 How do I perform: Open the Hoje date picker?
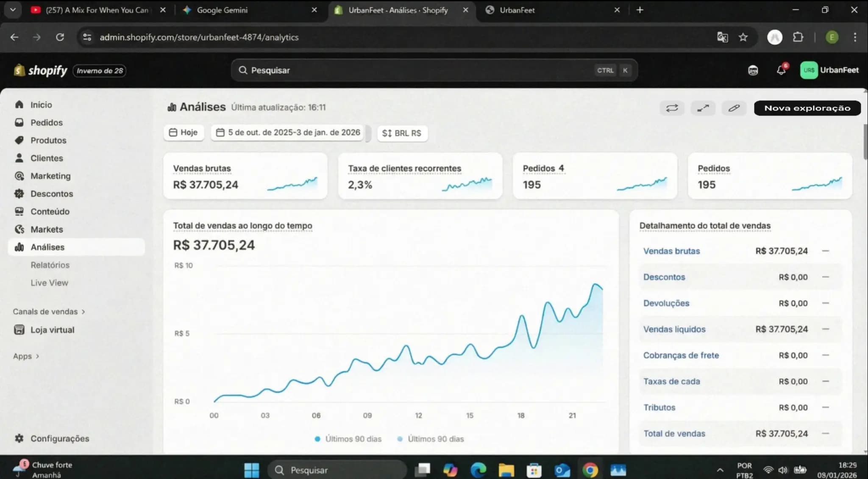tap(184, 133)
